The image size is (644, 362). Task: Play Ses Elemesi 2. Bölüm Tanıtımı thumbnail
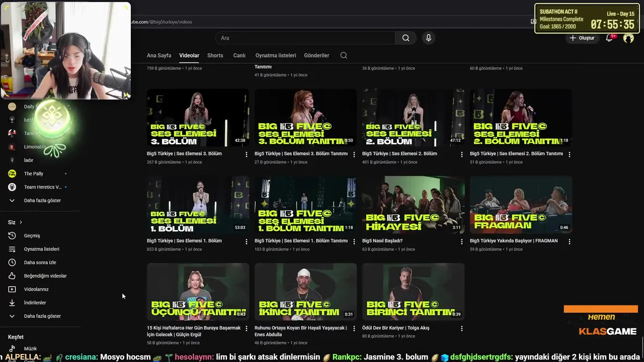[x=521, y=118]
